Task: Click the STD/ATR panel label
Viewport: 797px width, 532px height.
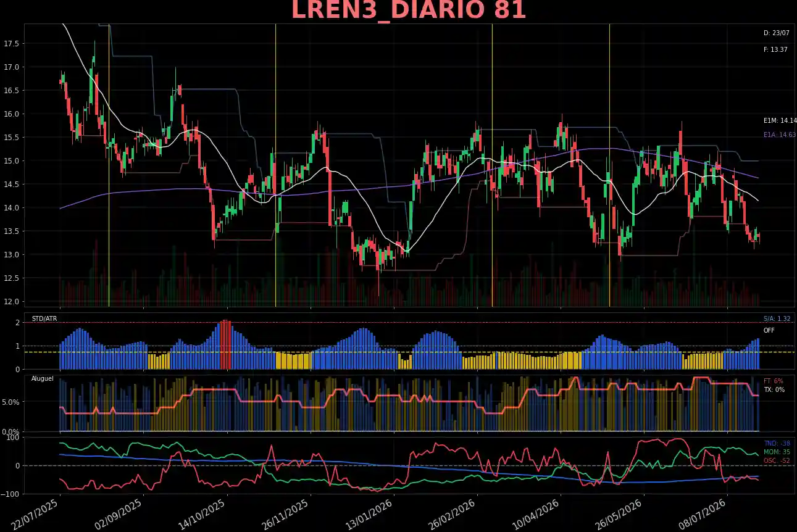Action: click(x=44, y=318)
